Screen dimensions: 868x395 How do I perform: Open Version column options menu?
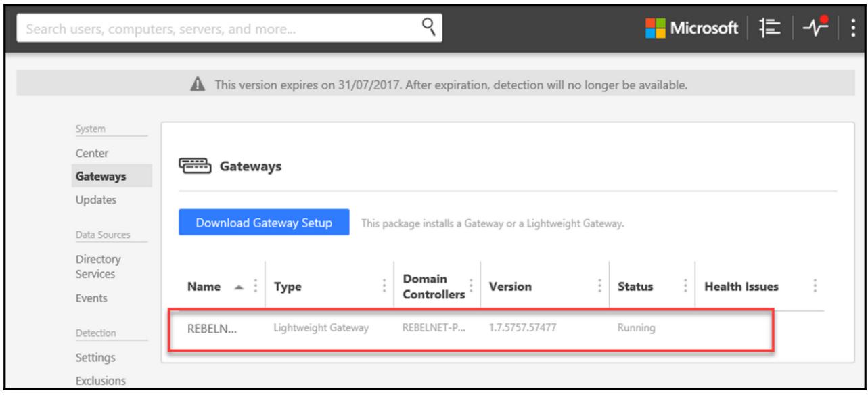coord(599,287)
